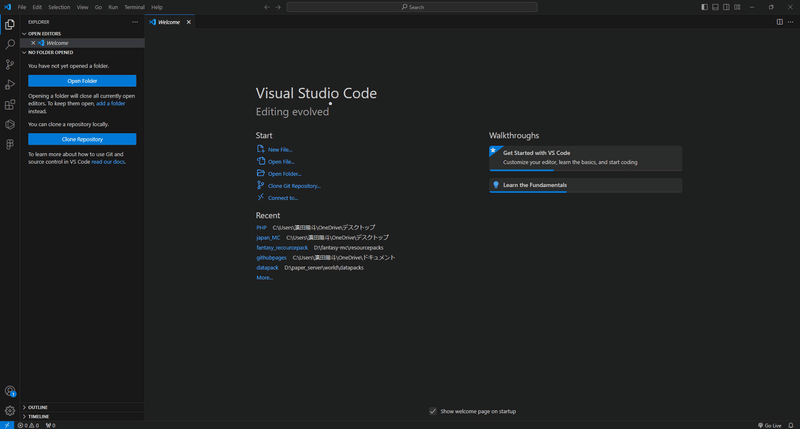Expand the Outline section
Viewport: 800px width, 429px height.
[x=37, y=407]
